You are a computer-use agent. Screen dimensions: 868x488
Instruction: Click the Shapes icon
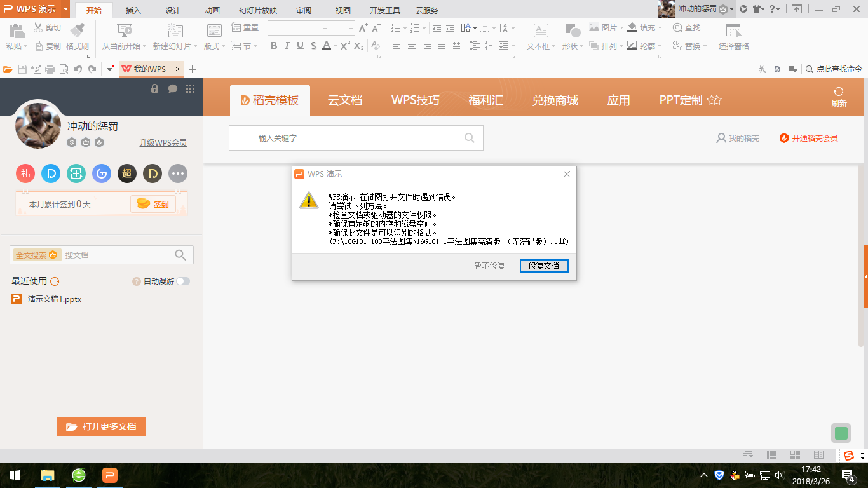click(x=573, y=30)
